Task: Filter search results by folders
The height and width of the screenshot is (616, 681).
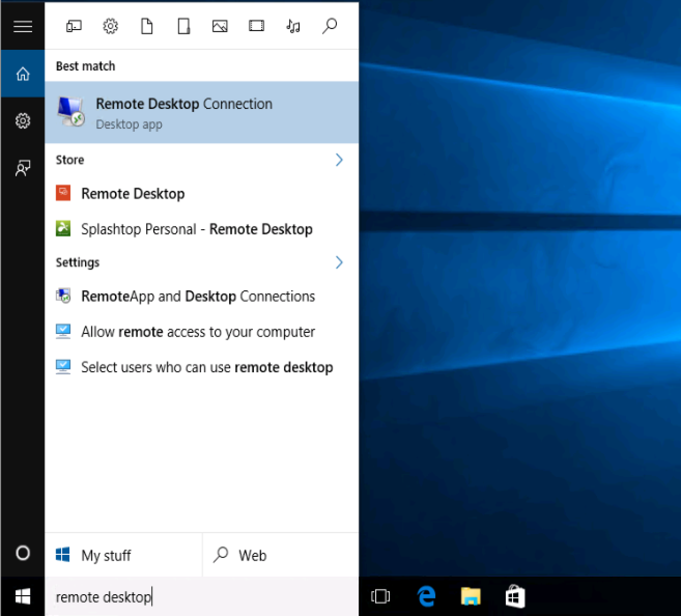Action: (x=183, y=26)
